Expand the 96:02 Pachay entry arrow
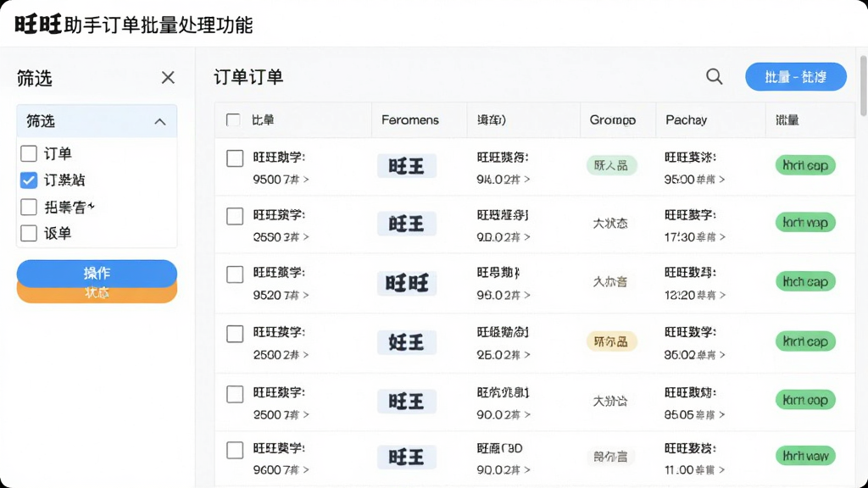Screen dimensions: 868x488 [722, 355]
